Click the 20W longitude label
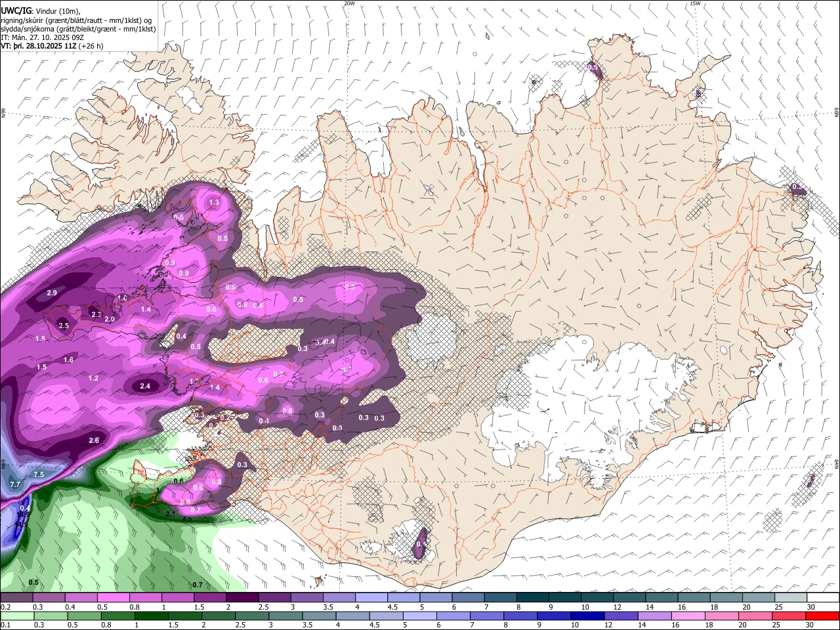Image resolution: width=840 pixels, height=630 pixels. (x=349, y=3)
